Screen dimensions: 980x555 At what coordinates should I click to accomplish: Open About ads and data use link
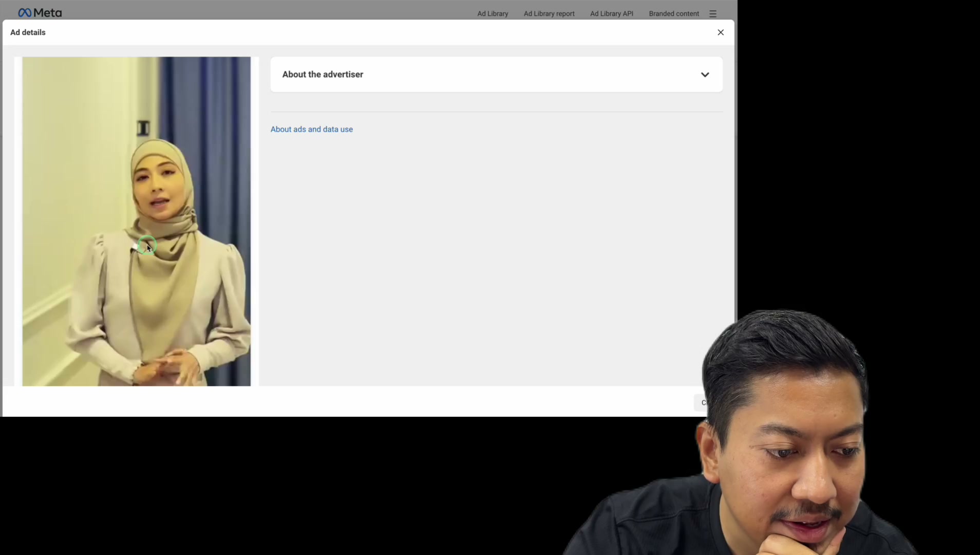[x=311, y=129]
